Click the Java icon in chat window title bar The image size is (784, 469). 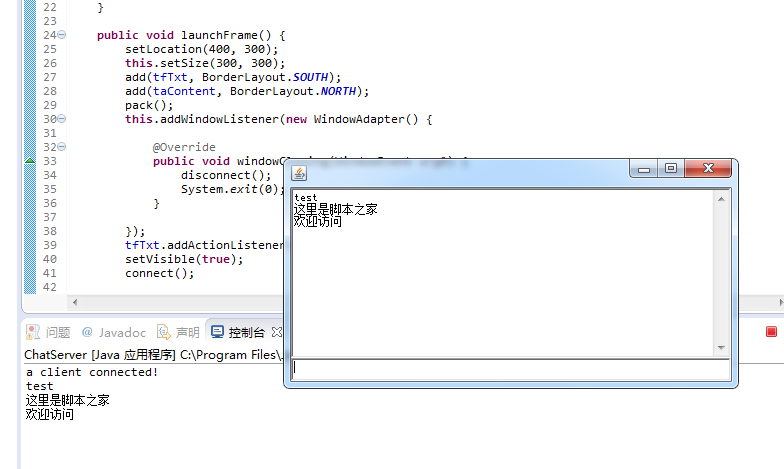[x=299, y=173]
